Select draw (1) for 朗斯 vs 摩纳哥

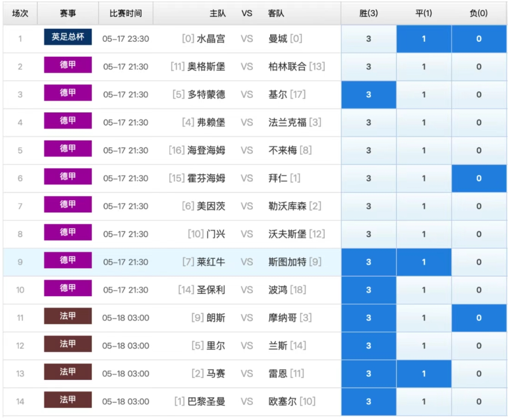pyautogui.click(x=424, y=318)
